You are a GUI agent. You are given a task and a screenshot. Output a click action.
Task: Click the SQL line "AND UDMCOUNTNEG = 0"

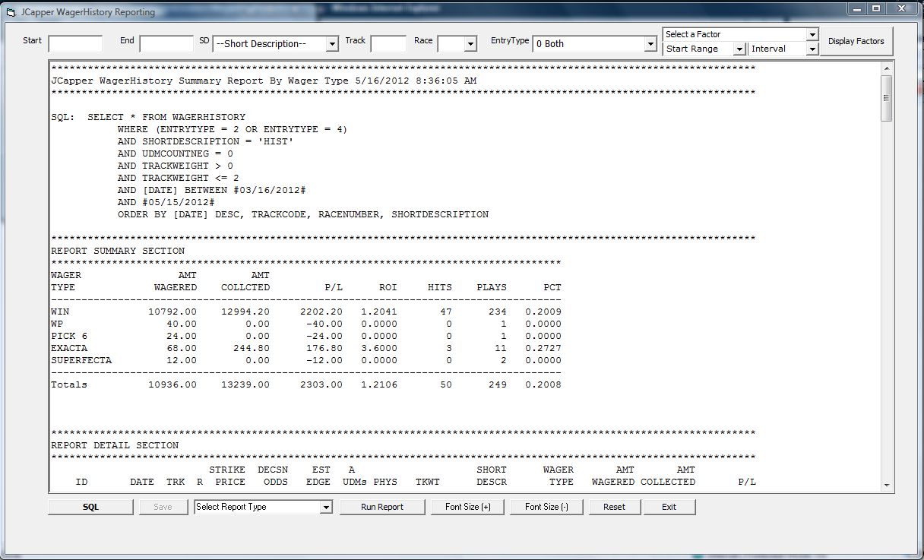tap(176, 153)
